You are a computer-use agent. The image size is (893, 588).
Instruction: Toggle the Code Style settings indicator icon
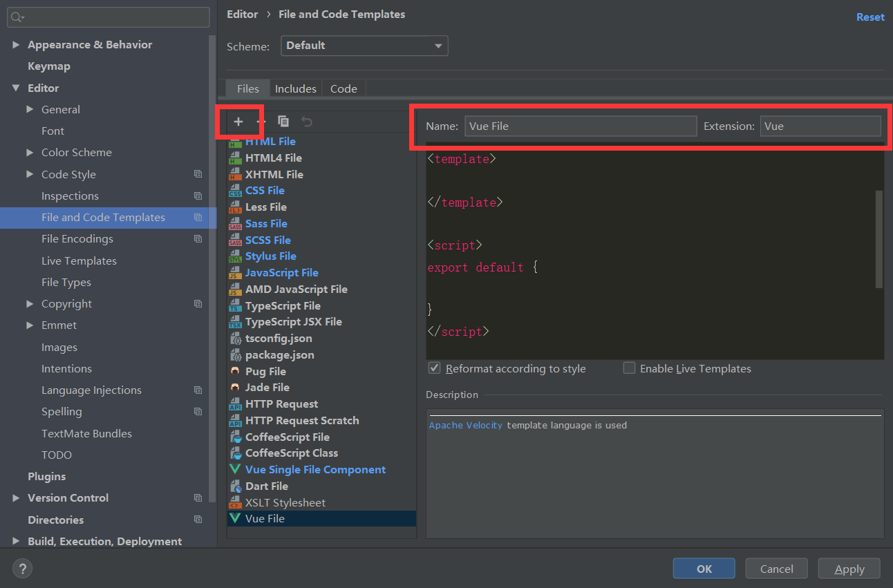click(x=198, y=174)
